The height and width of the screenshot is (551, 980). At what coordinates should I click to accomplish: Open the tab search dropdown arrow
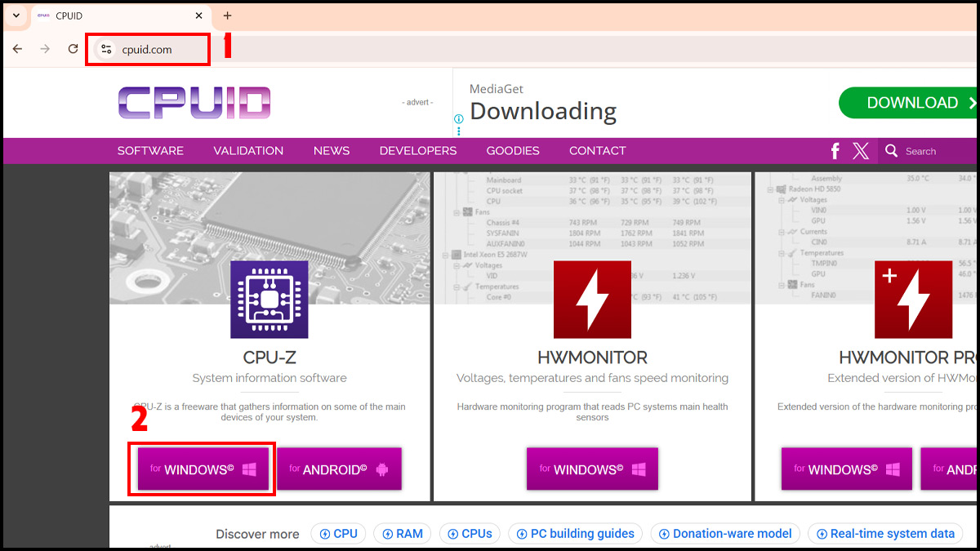(x=16, y=16)
